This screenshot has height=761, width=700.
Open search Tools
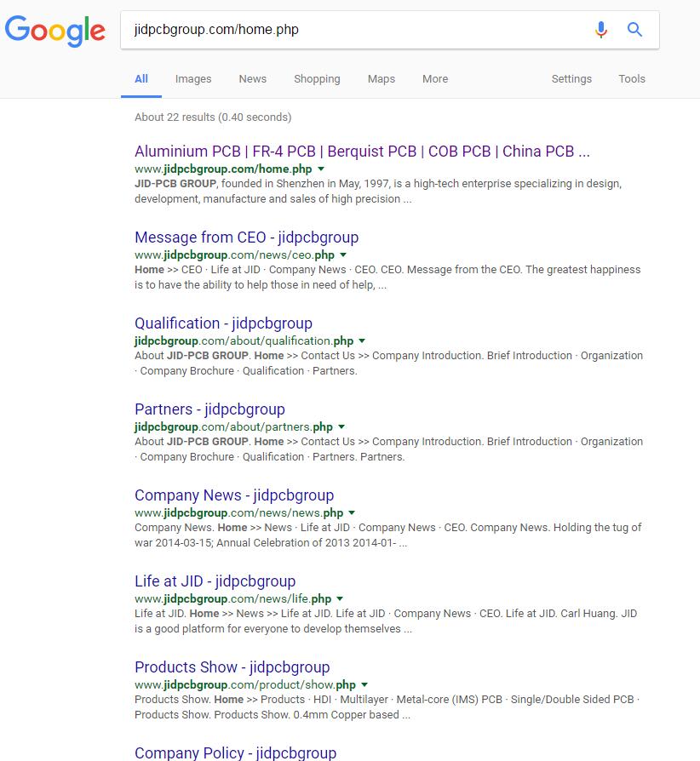(x=632, y=78)
